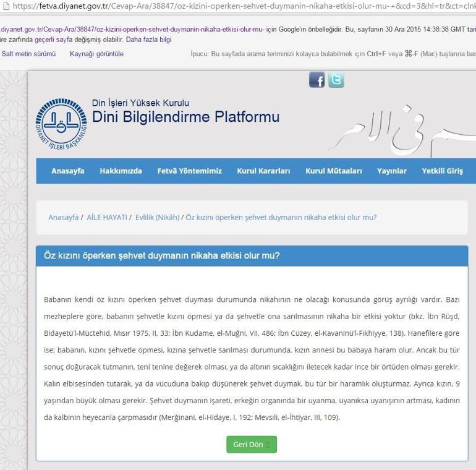Open Kurul Mütaaları navigation item

click(334, 171)
